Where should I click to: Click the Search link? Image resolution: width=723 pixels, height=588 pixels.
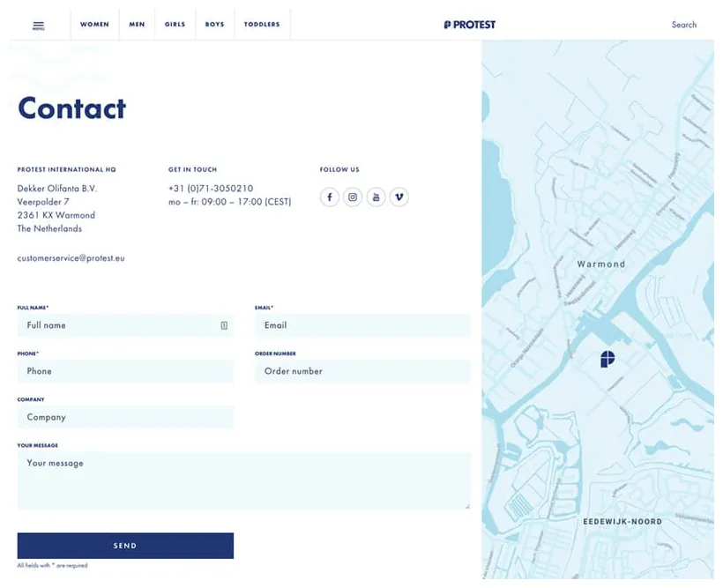pyautogui.click(x=683, y=25)
